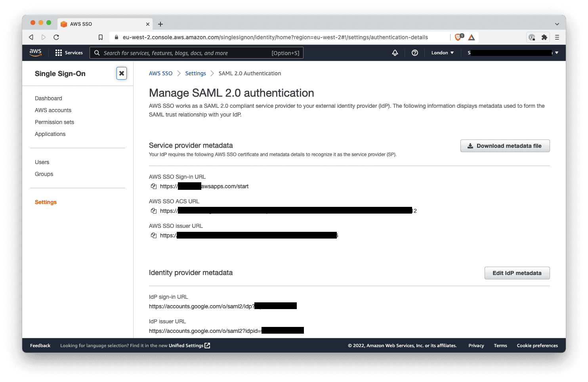Open Applications in the sidebar
This screenshot has width=588, height=382.
[50, 134]
